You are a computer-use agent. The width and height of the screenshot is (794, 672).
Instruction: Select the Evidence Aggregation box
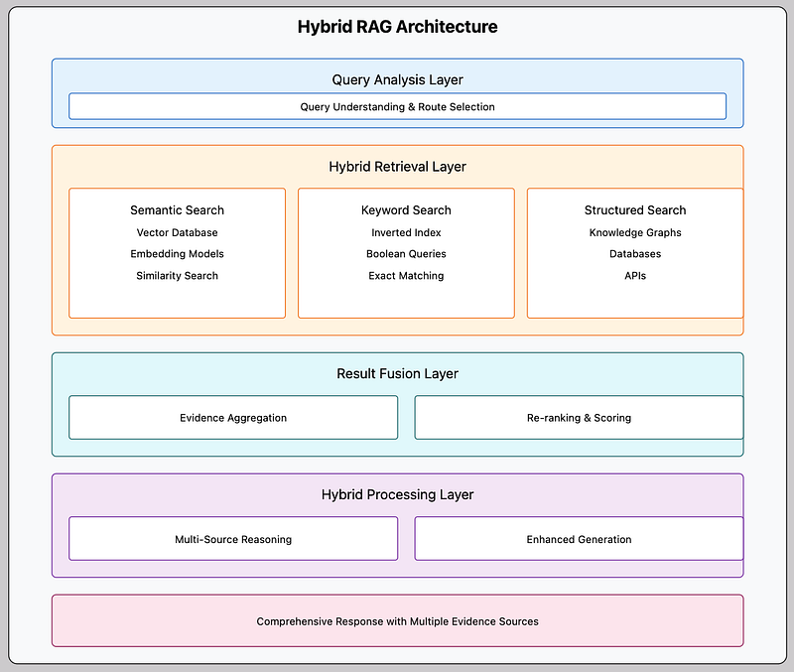tap(233, 417)
